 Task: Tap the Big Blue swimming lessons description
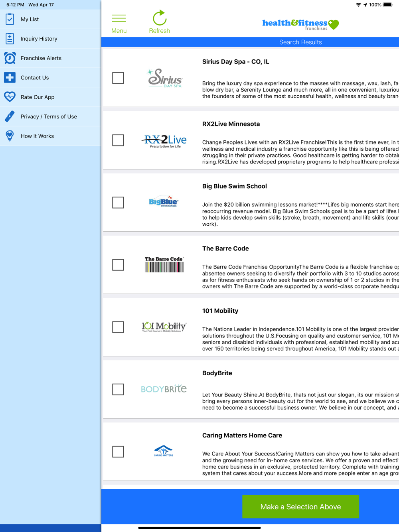tap(300, 214)
